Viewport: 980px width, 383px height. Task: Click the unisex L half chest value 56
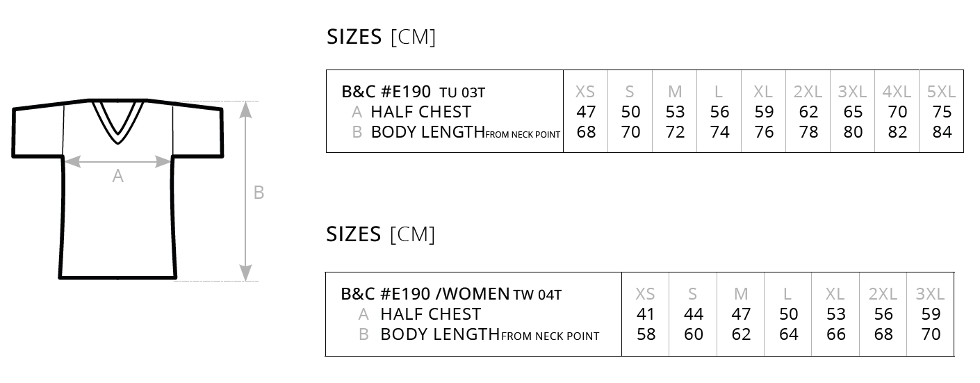(x=719, y=112)
